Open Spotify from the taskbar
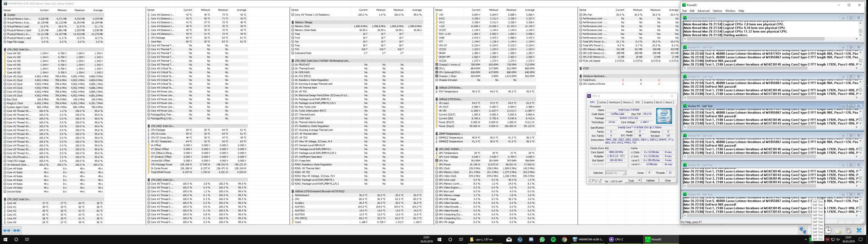 (553, 239)
